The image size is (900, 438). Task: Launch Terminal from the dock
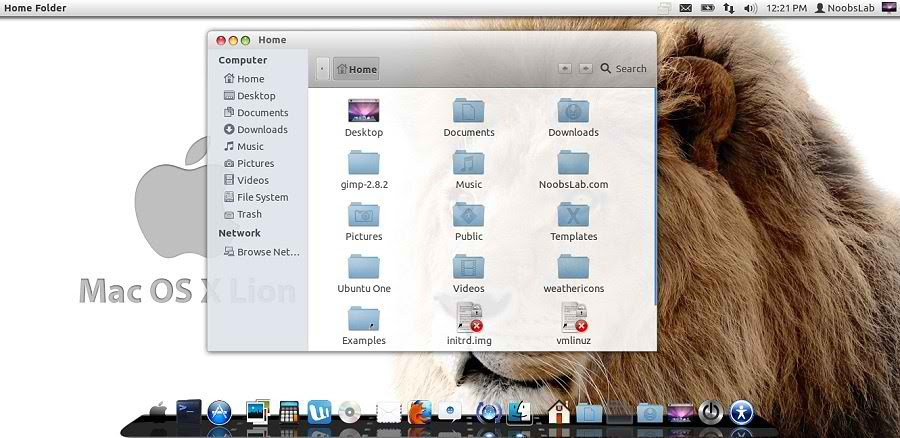[x=189, y=411]
